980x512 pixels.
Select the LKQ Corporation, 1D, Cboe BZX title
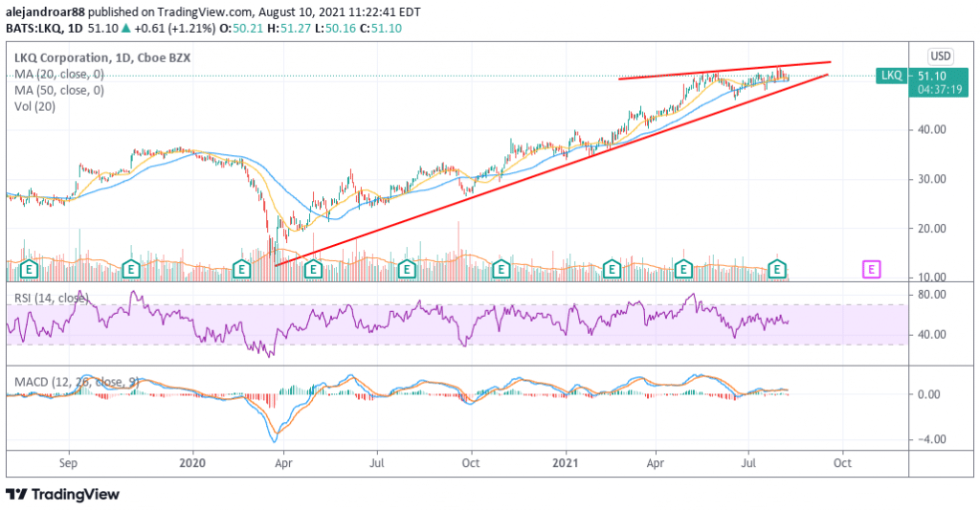click(x=102, y=58)
